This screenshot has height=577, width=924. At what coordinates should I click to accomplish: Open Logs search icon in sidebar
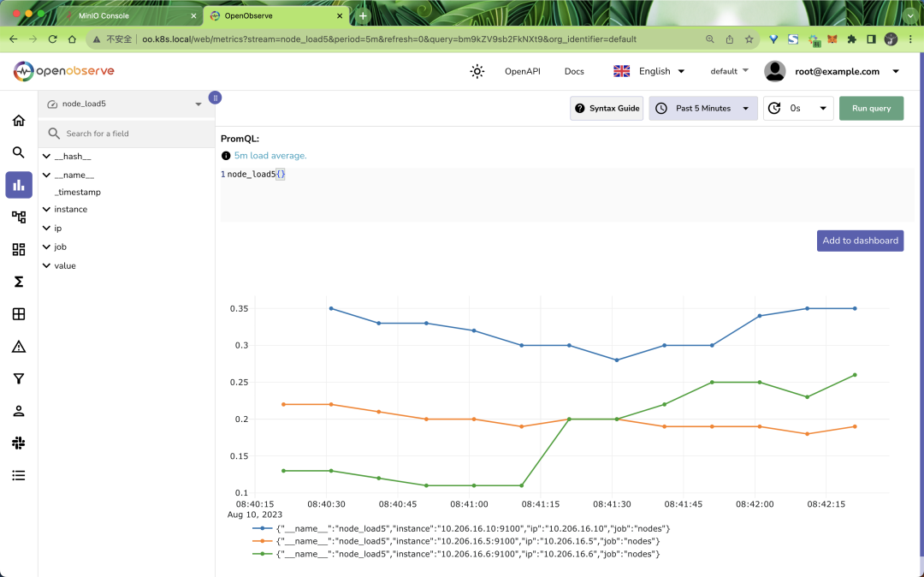point(19,152)
